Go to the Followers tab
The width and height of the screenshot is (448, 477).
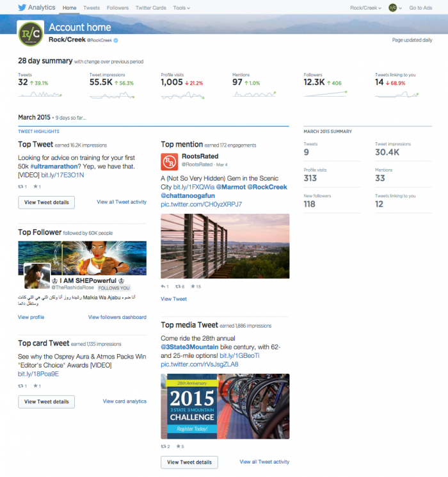118,8
